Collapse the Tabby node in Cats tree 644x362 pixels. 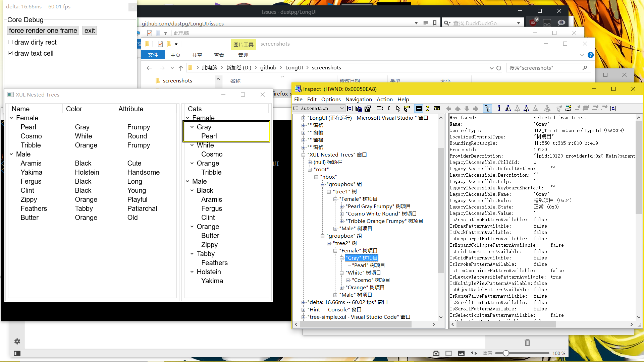(x=192, y=254)
